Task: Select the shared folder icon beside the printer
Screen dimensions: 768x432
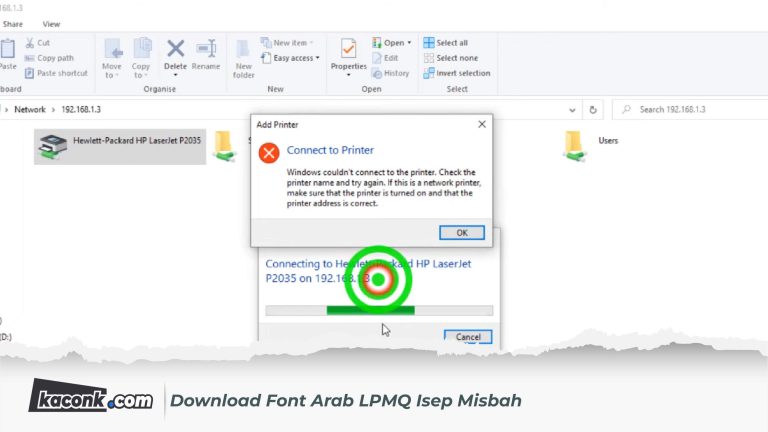Action: click(x=224, y=146)
